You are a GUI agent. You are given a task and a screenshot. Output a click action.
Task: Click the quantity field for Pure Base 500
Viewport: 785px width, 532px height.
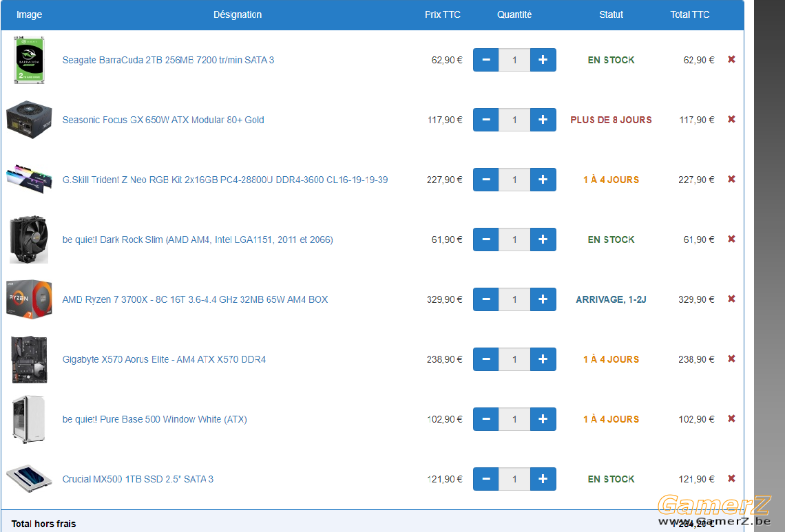514,419
